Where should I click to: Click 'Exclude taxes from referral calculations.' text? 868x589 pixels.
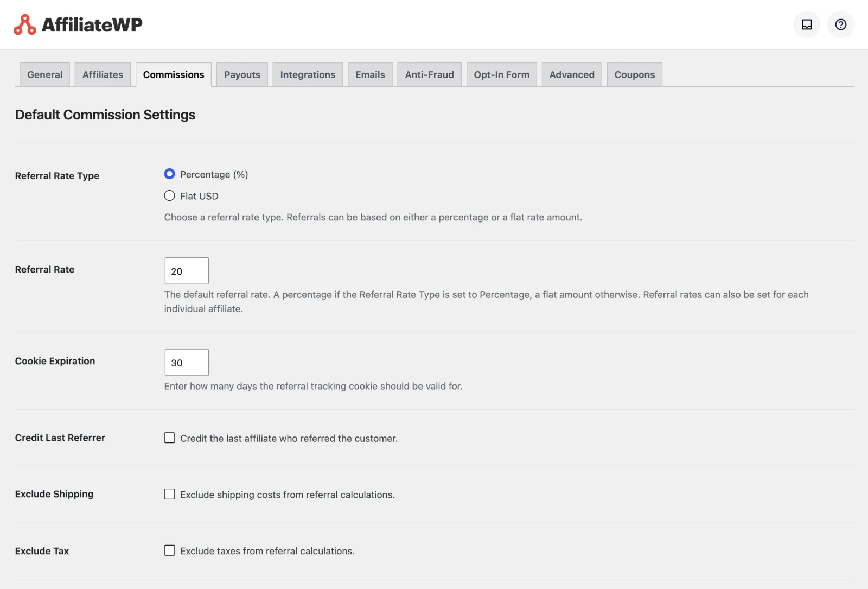coord(267,551)
